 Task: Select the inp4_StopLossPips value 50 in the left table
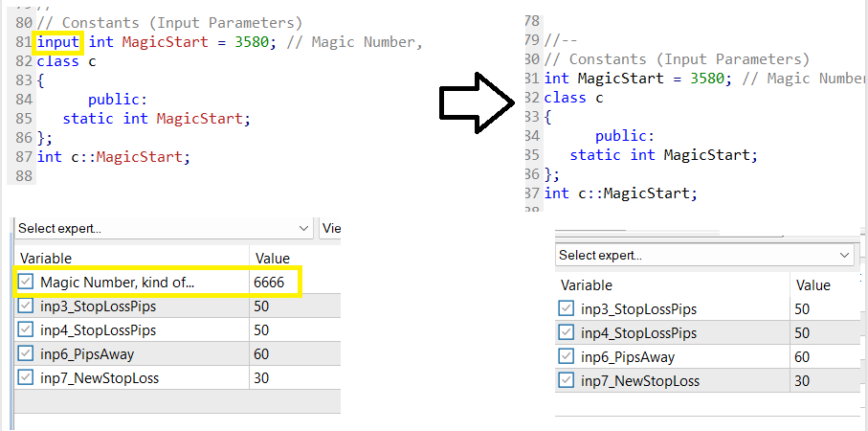point(295,330)
